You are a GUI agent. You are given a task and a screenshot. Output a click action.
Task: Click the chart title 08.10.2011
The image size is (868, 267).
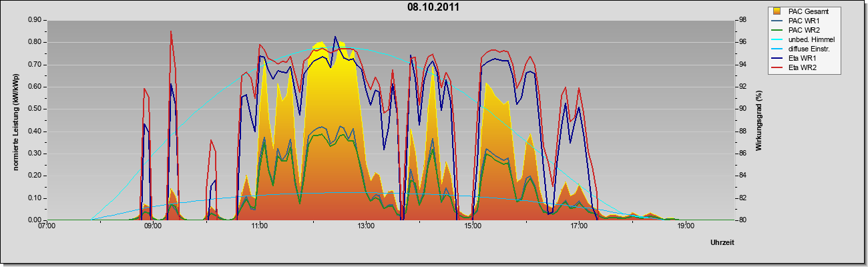(x=433, y=7)
